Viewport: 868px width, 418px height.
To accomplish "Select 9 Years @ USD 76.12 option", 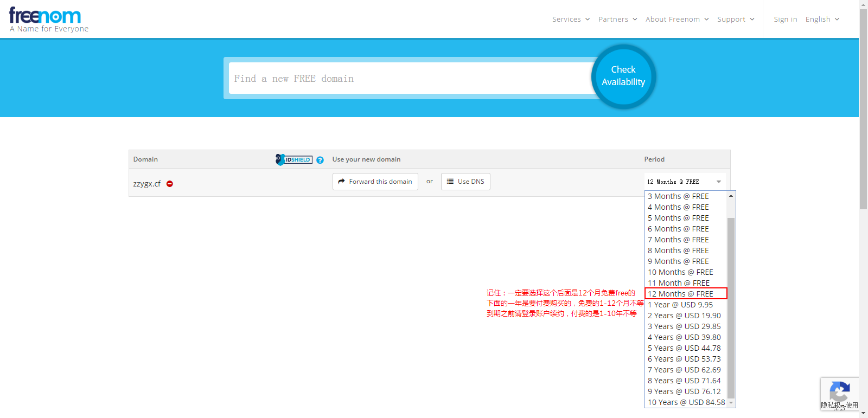I will coord(686,391).
